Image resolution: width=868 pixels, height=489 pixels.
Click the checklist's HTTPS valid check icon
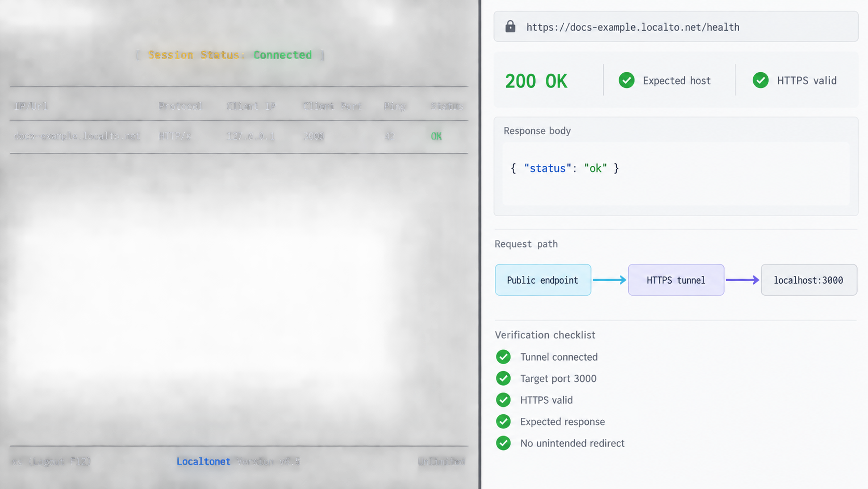503,400
